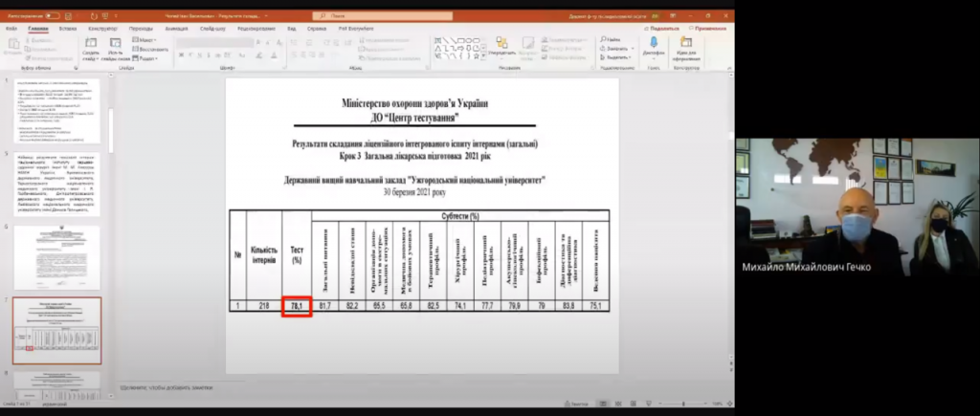Open the Раздел section dropdown
The width and height of the screenshot is (980, 416).
pyautogui.click(x=145, y=58)
